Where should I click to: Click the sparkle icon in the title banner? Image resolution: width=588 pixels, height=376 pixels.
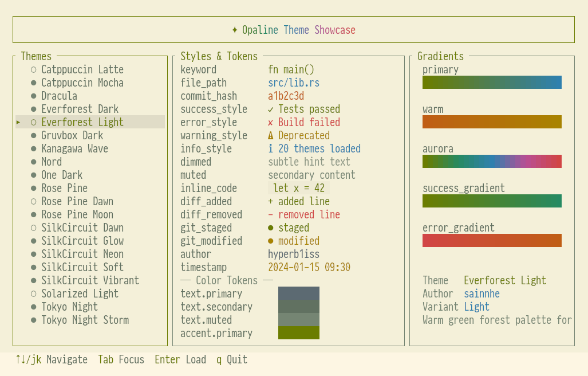click(x=235, y=30)
